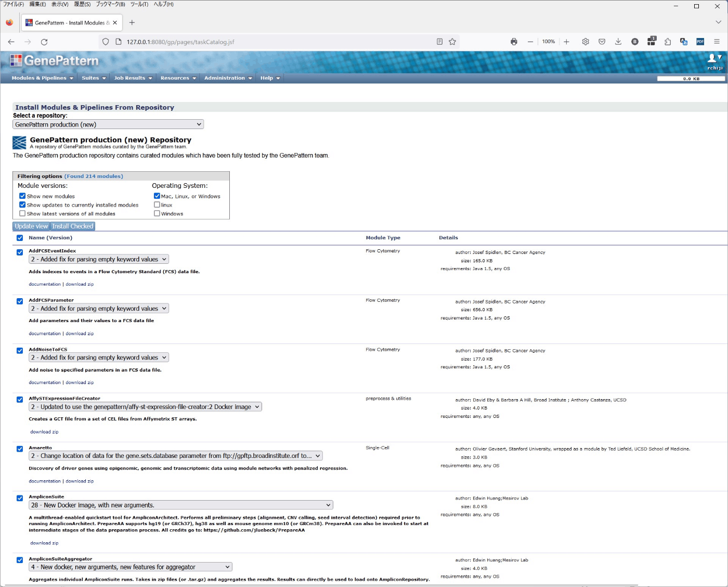The height and width of the screenshot is (587, 728).
Task: Click download zip for AmpliconSuite
Action: point(44,543)
